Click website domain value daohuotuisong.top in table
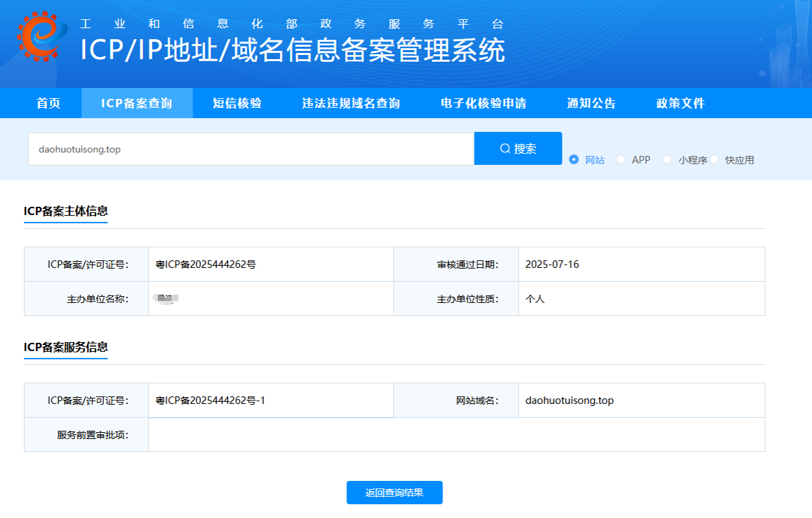This screenshot has height=518, width=812. (569, 401)
